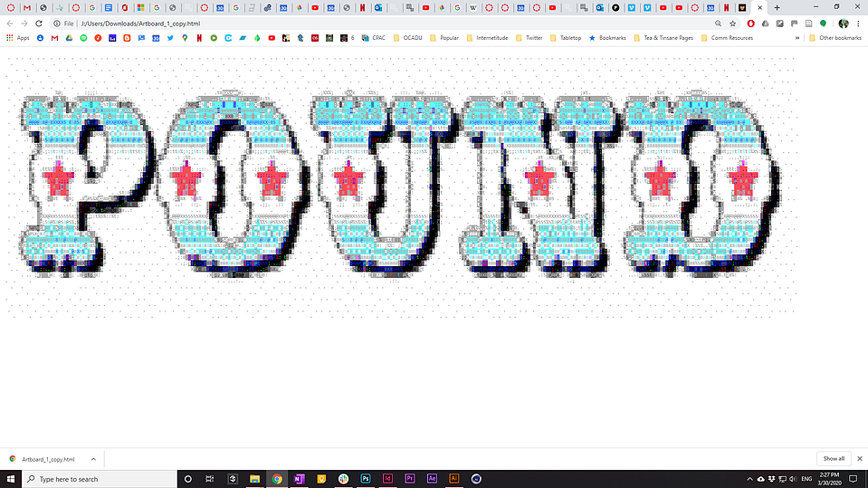Switch to the Google Docs tab
The width and height of the screenshot is (868, 488).
tap(109, 8)
